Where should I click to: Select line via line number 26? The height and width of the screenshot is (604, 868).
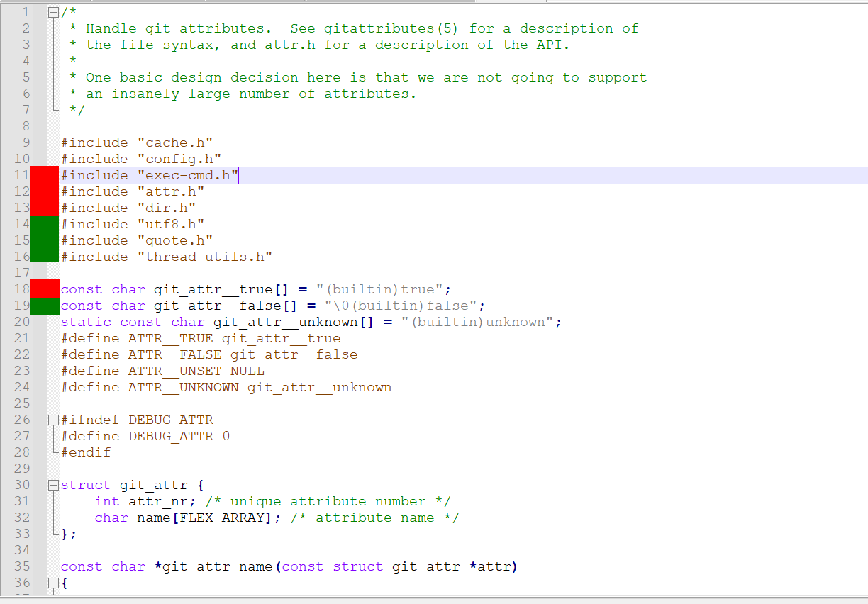click(x=21, y=420)
